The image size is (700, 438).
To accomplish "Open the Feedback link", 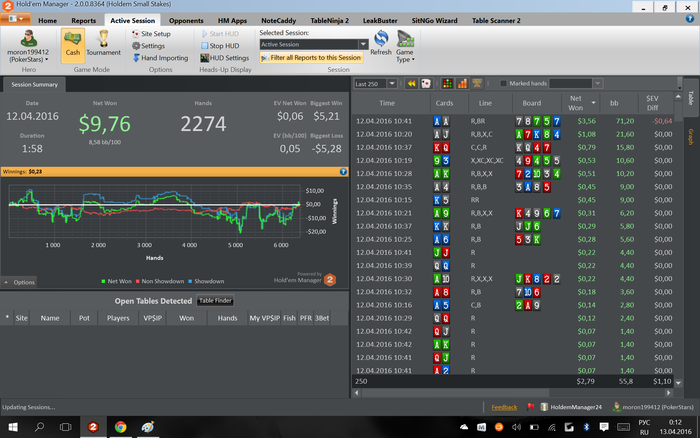I will pos(504,407).
